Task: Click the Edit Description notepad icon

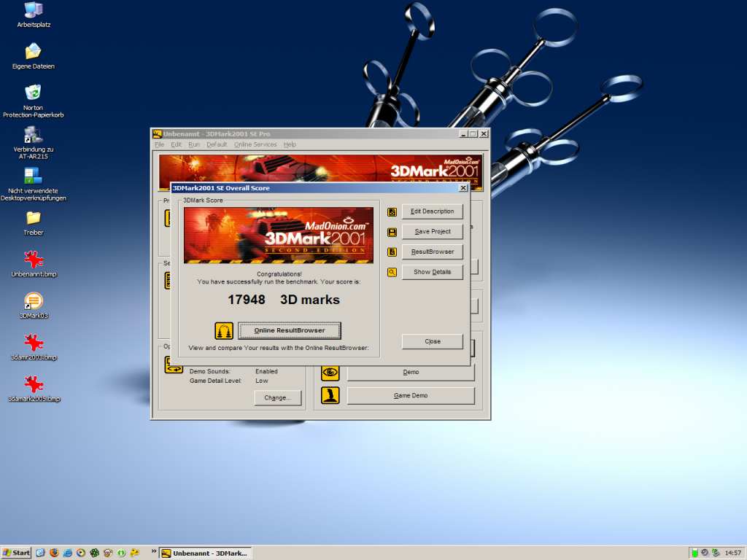Action: 392,212
